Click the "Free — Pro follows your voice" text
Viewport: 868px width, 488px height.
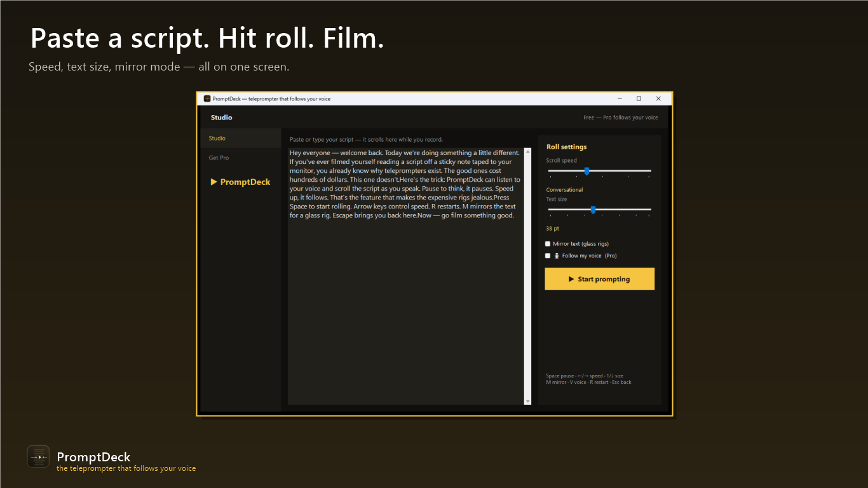[x=621, y=118]
